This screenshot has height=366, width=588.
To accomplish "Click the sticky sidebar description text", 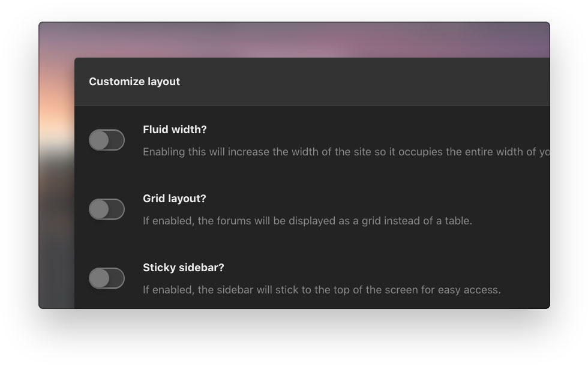I will [322, 290].
